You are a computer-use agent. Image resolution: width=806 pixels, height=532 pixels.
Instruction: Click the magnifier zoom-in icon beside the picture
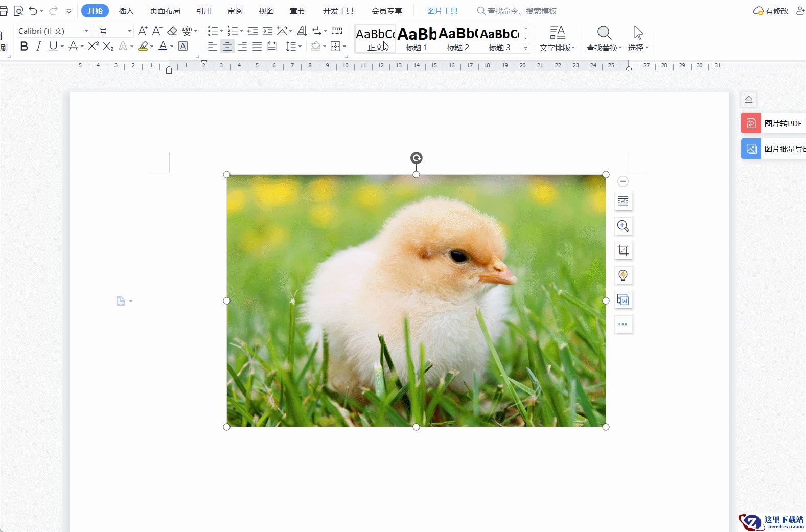(623, 226)
